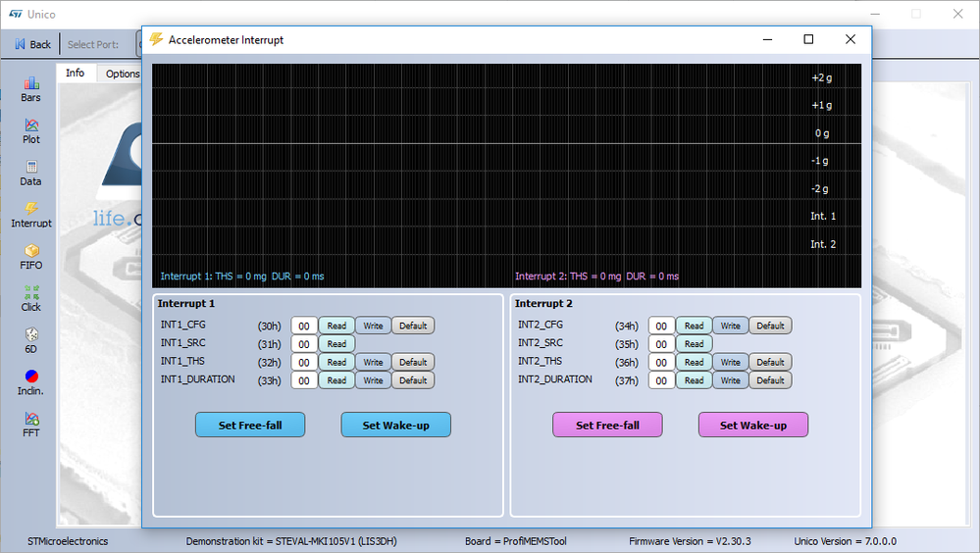The image size is (980, 553).
Task: Edit the INT1_CFG value field
Action: (304, 326)
